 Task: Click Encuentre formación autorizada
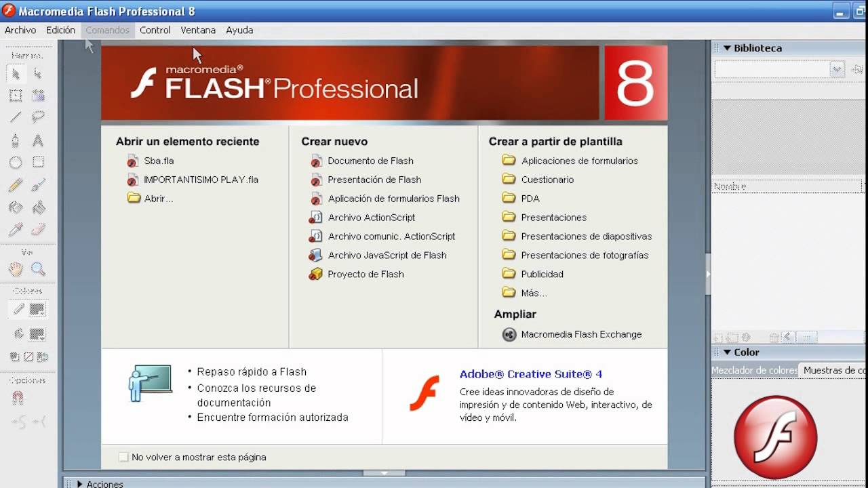273,418
